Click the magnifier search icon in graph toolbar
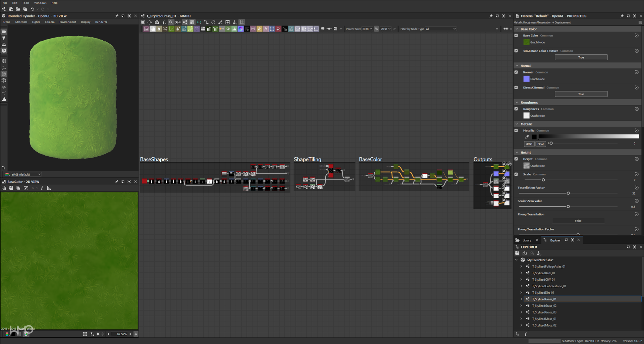 tap(171, 22)
